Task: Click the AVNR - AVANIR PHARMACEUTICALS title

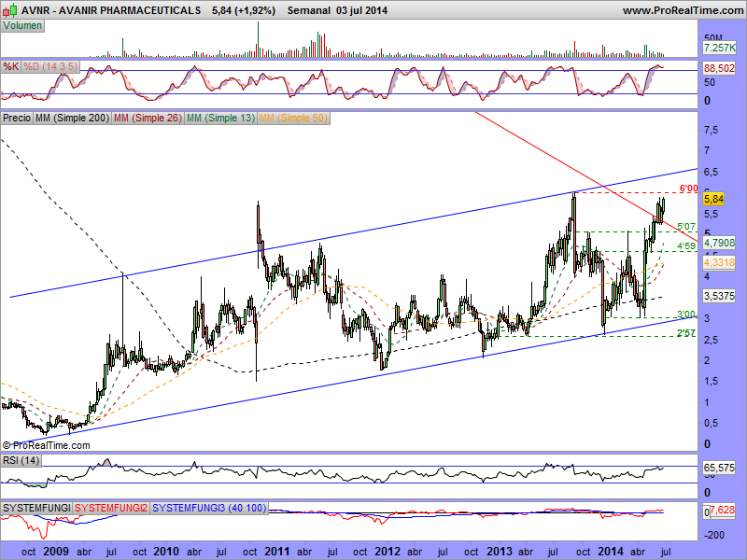Action: coord(110,10)
